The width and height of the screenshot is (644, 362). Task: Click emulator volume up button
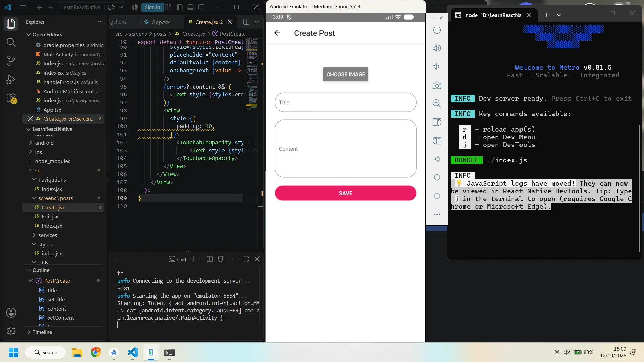pyautogui.click(x=437, y=48)
